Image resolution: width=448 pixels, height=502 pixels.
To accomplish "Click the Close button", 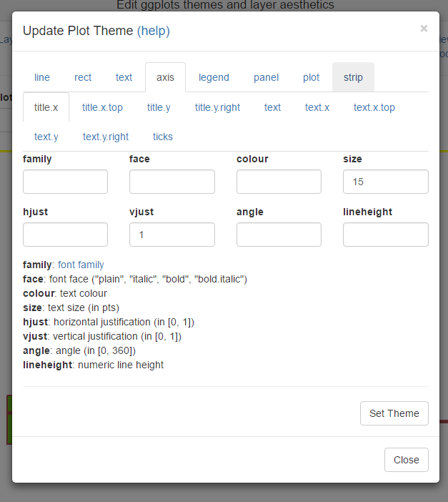I will pos(407,460).
